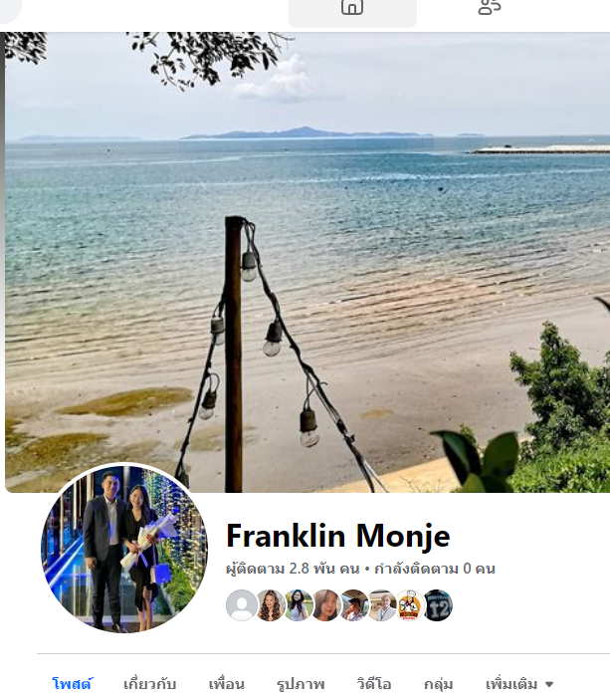Open the follower avatar of man in car
Viewport: 610px width, 700px height.
pos(354,605)
